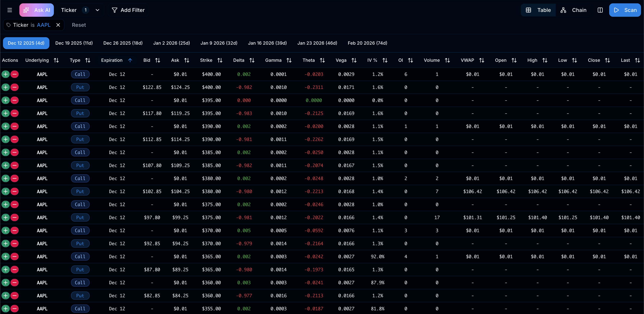The height and width of the screenshot is (314, 644).
Task: Toggle sorting on the Volume column
Action: tap(447, 60)
